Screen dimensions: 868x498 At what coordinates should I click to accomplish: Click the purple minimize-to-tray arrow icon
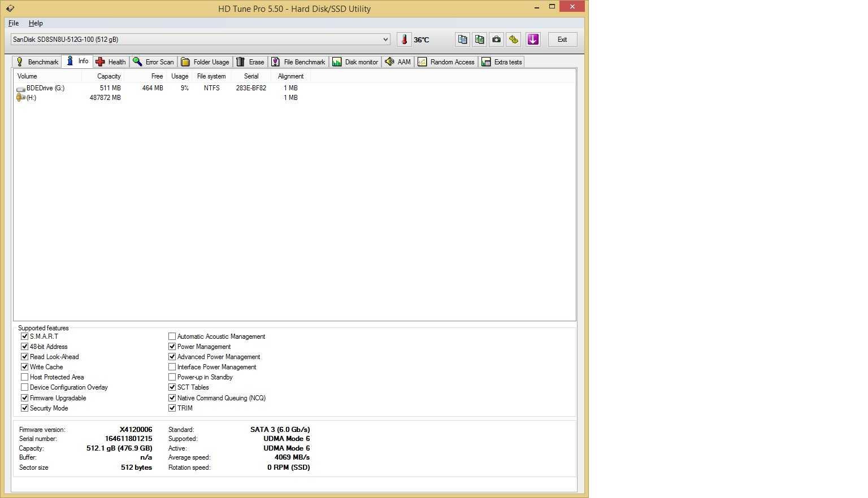(533, 40)
